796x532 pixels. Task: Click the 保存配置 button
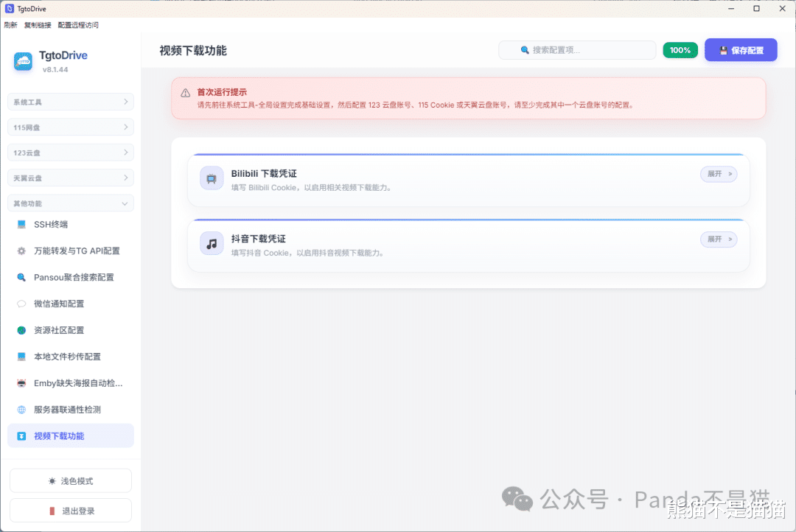[x=741, y=50]
